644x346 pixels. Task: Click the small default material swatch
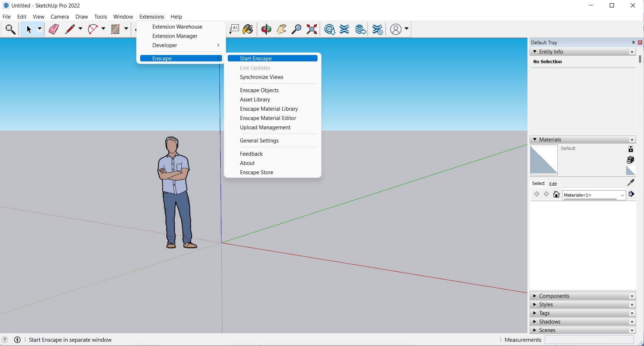[631, 171]
